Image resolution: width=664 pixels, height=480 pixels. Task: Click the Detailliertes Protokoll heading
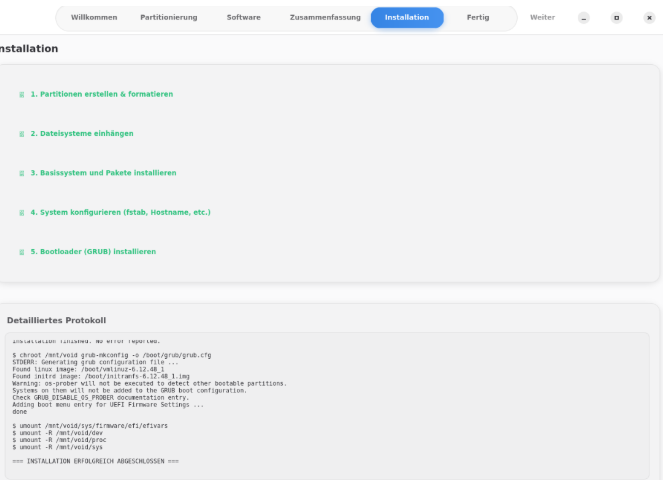coord(56,320)
